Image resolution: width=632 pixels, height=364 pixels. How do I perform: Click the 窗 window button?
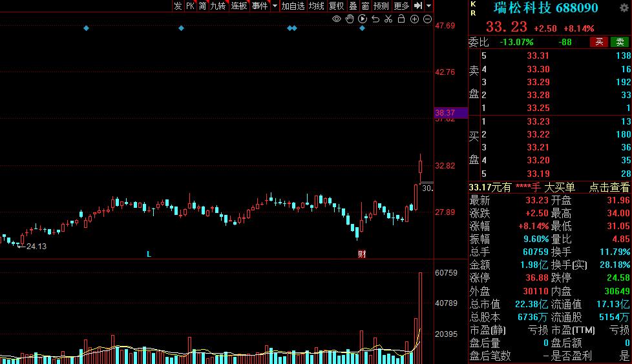(365, 6)
